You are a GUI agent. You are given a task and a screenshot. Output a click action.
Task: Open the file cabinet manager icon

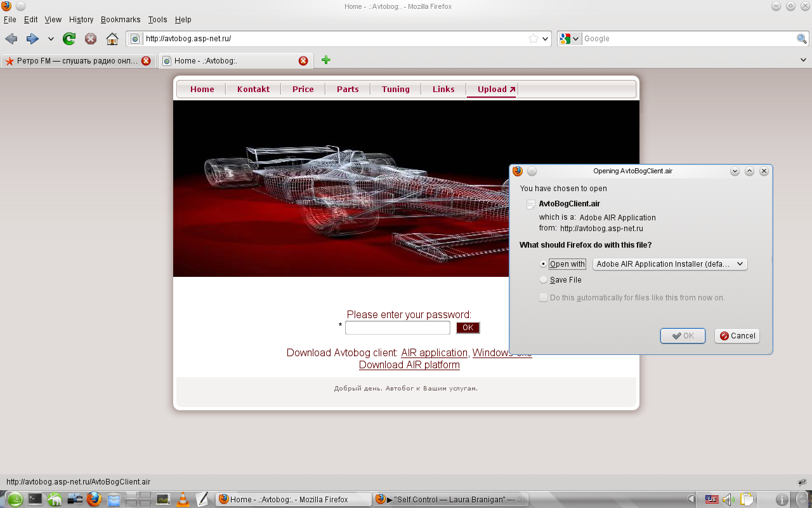click(114, 500)
